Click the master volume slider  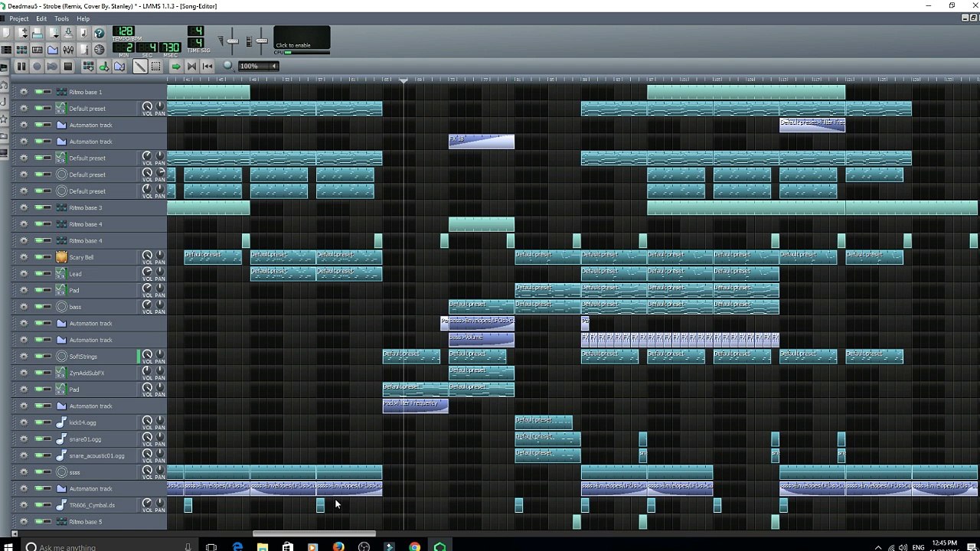point(233,41)
